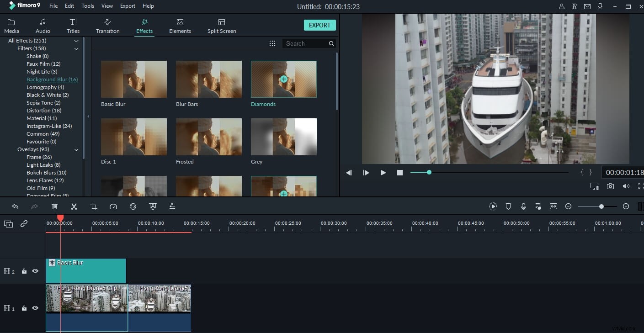This screenshot has width=644, height=333.
Task: Collapse the Filters category list
Action: pos(76,48)
